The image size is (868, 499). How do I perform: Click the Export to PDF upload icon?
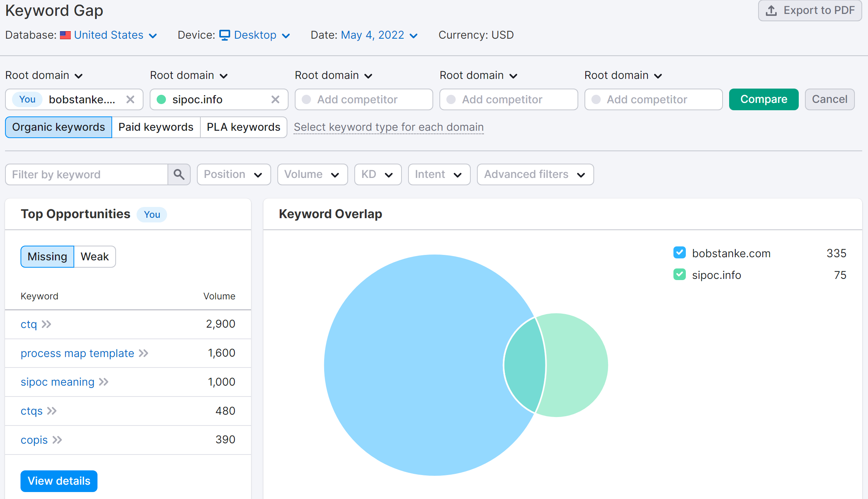coord(771,10)
